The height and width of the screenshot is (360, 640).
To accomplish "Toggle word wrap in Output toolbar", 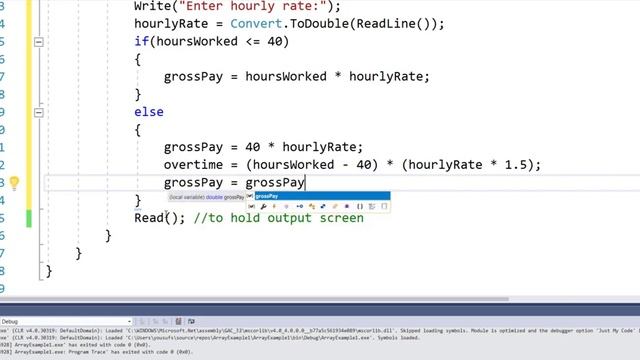I will pos(191,322).
